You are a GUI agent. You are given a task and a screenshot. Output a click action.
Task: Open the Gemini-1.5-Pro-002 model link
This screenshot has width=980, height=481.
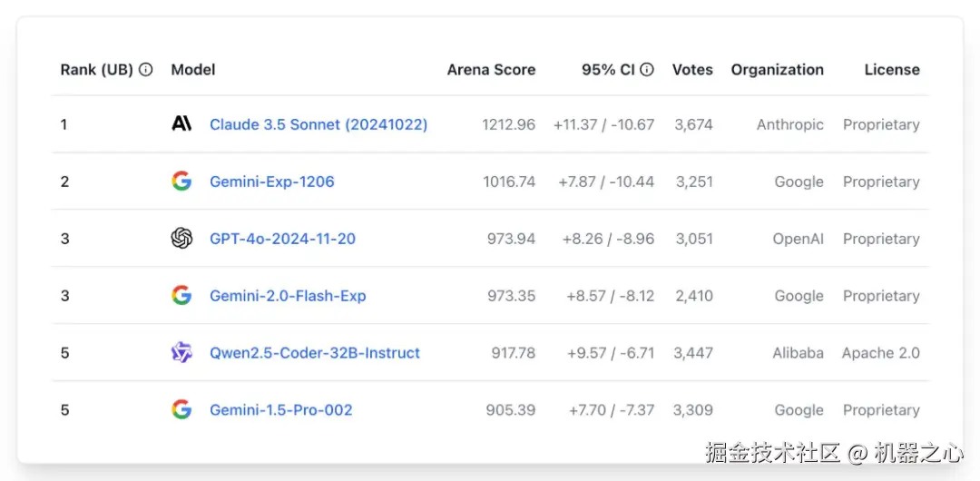[280, 410]
